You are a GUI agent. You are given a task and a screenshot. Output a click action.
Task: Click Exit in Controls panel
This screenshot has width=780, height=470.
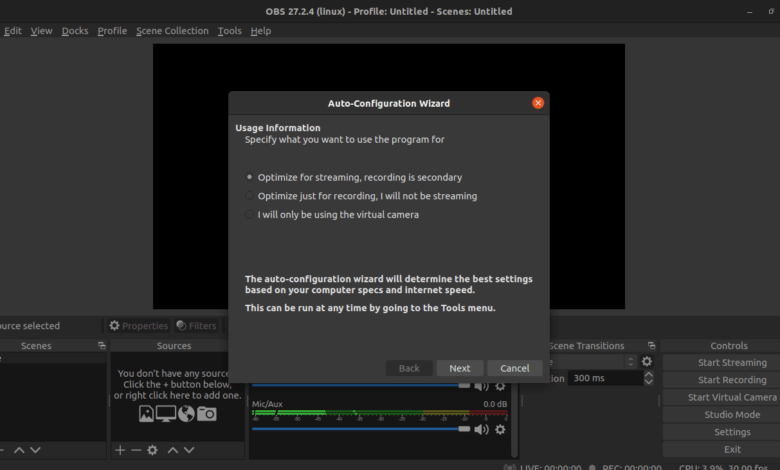[732, 450]
